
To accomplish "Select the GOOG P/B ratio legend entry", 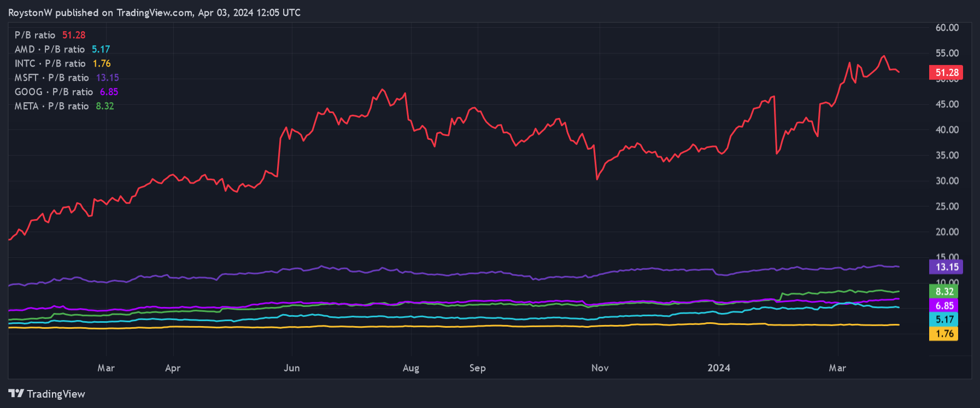I will click(x=66, y=92).
